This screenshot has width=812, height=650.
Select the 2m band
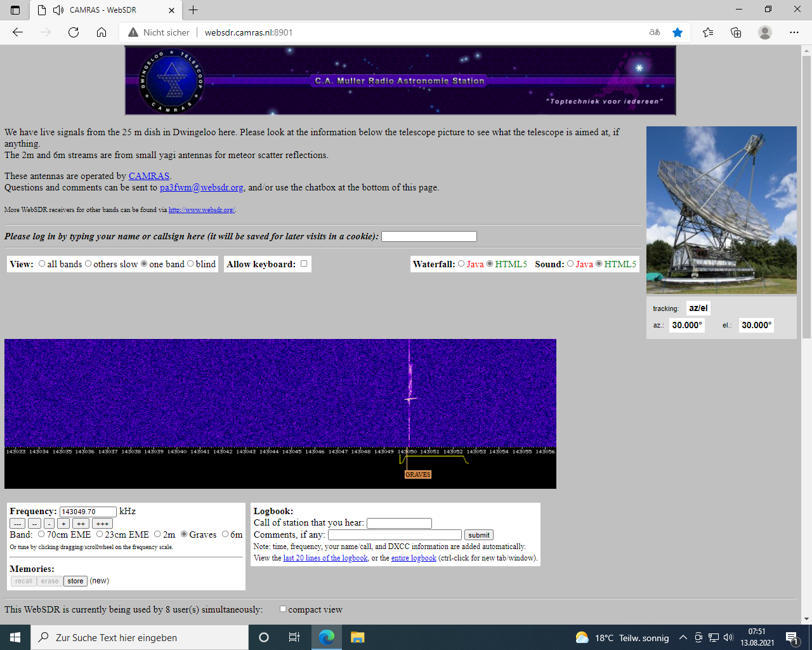pos(157,534)
